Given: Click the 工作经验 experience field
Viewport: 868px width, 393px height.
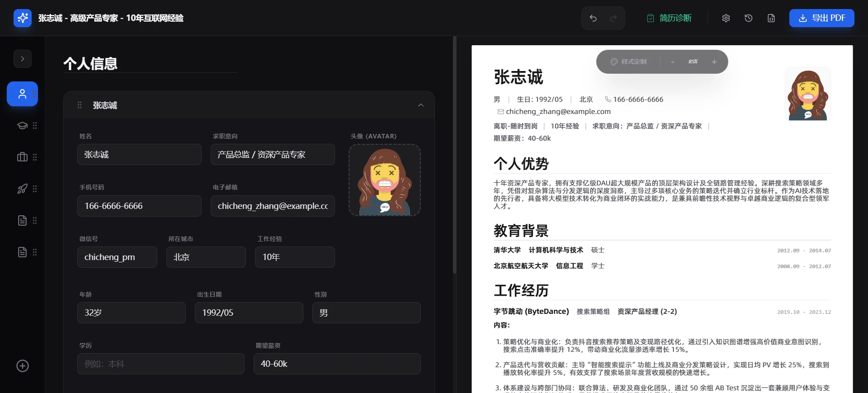Looking at the screenshot, I should click(x=295, y=257).
